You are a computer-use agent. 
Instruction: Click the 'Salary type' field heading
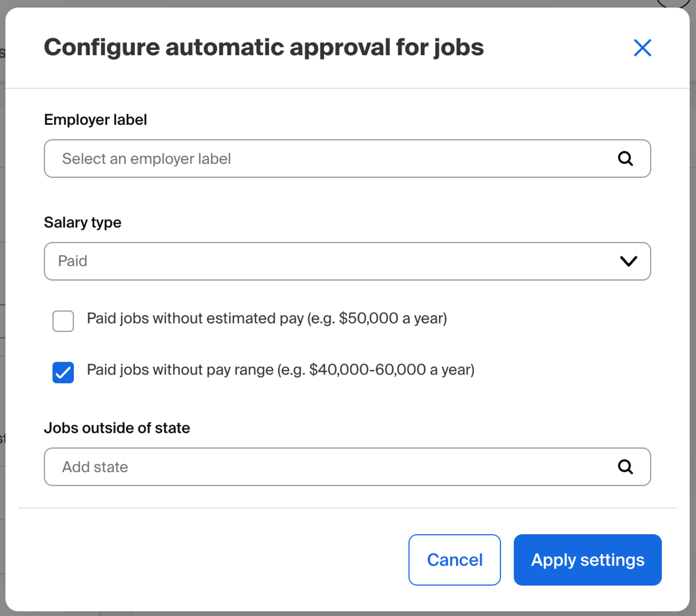(x=82, y=223)
